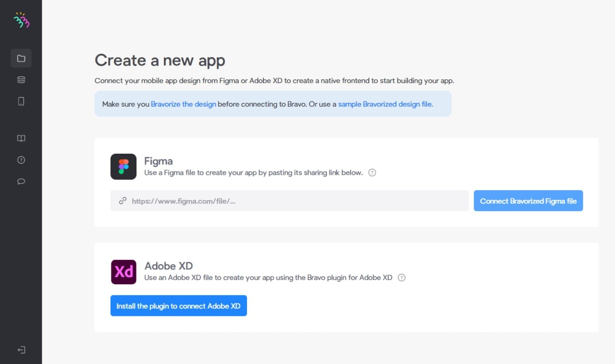Open the chat bubble support icon
615x364 pixels.
tap(21, 182)
